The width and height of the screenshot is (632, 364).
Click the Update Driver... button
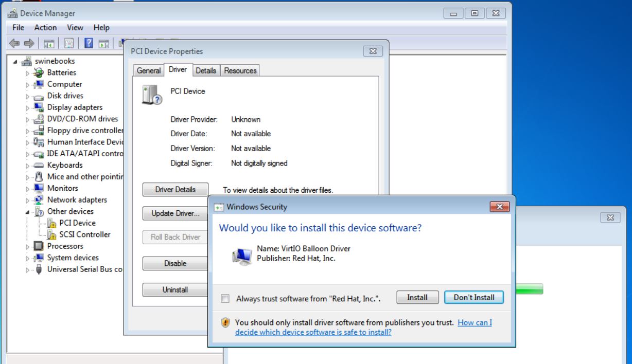click(175, 213)
